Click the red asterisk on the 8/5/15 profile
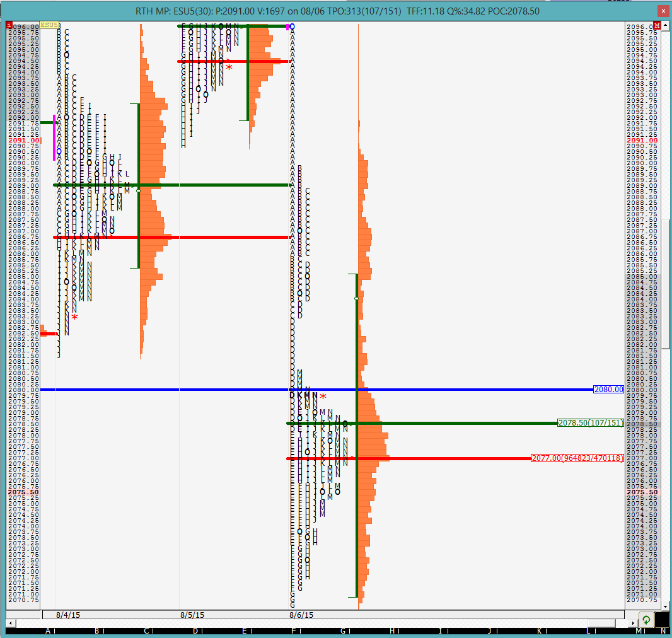This screenshot has width=672, height=638. pos(229,67)
